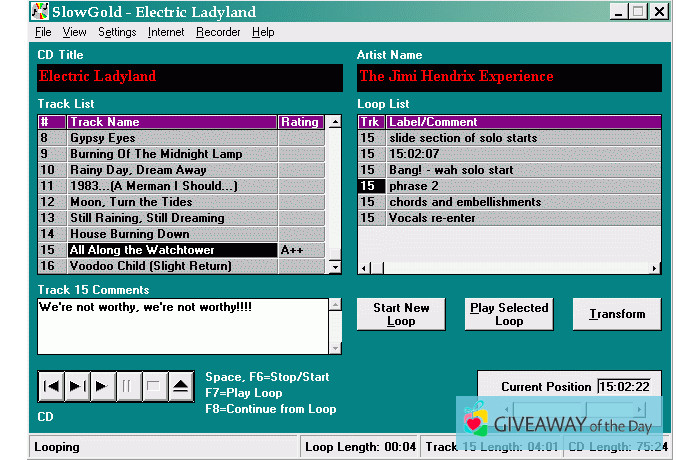Click the Track 15 Comments text box

click(x=182, y=325)
